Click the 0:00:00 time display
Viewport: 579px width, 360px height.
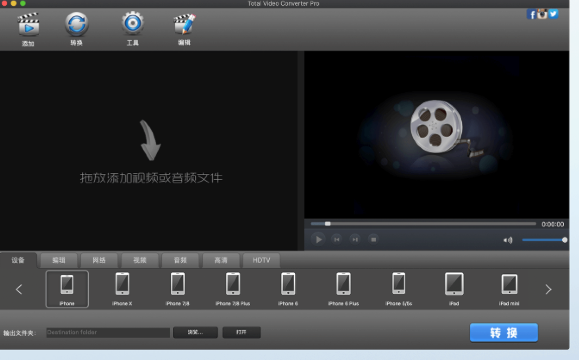(552, 224)
